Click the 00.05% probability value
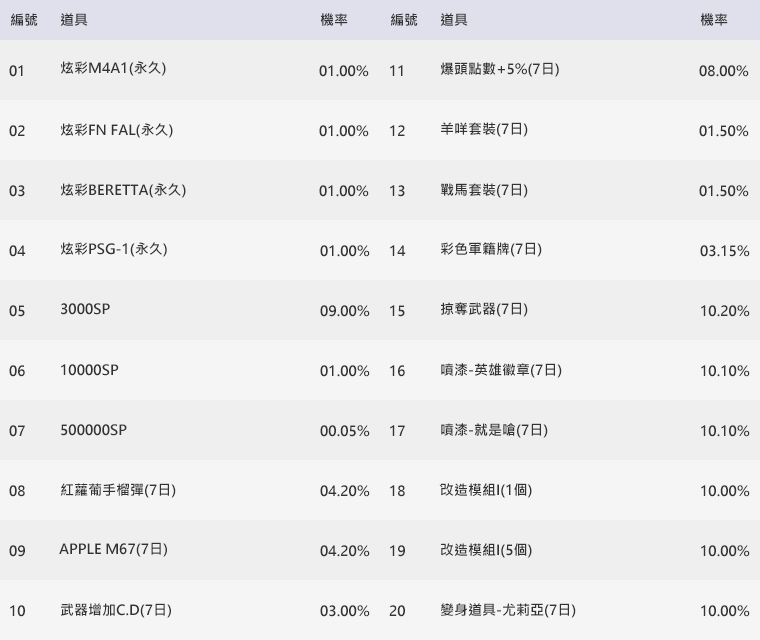This screenshot has height=640, width=760. click(x=344, y=431)
